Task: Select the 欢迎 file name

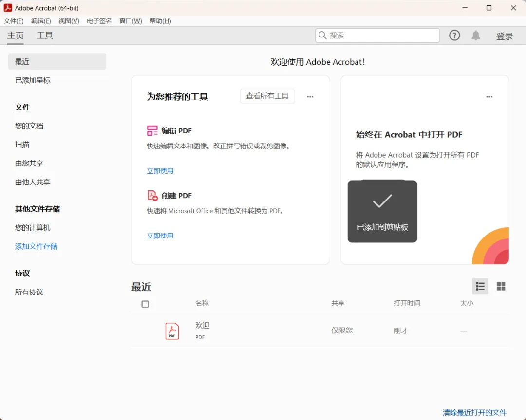Action: (x=202, y=325)
